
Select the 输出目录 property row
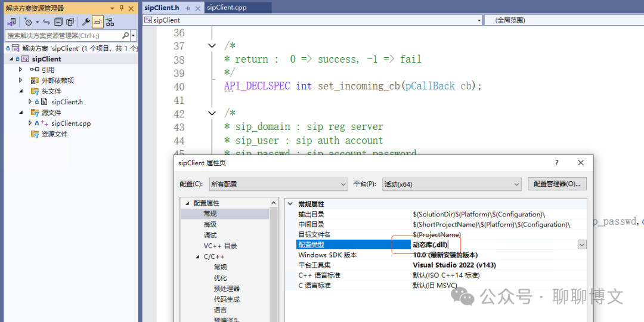[x=441, y=214]
